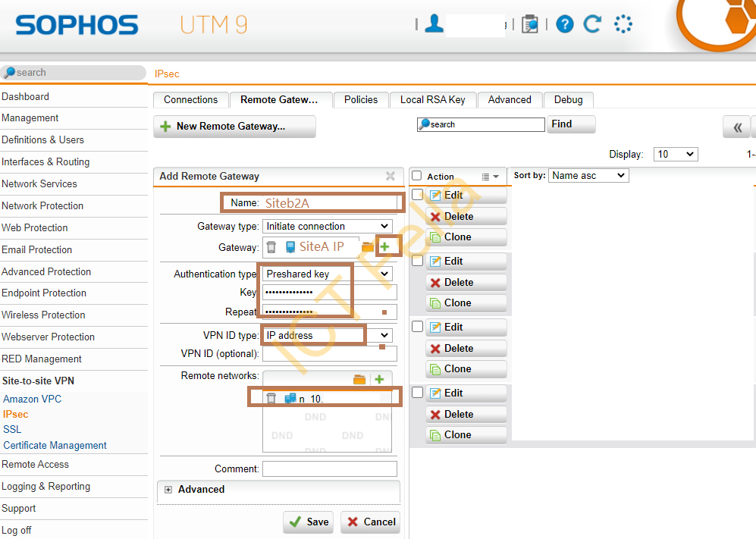Image resolution: width=756 pixels, height=539 pixels.
Task: Click the reload refresh icon in header
Action: click(x=592, y=24)
